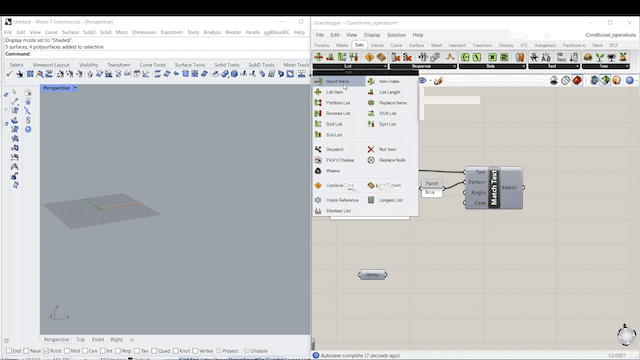Click the Shift List component icon
The height and width of the screenshot is (360, 640).
(371, 113)
